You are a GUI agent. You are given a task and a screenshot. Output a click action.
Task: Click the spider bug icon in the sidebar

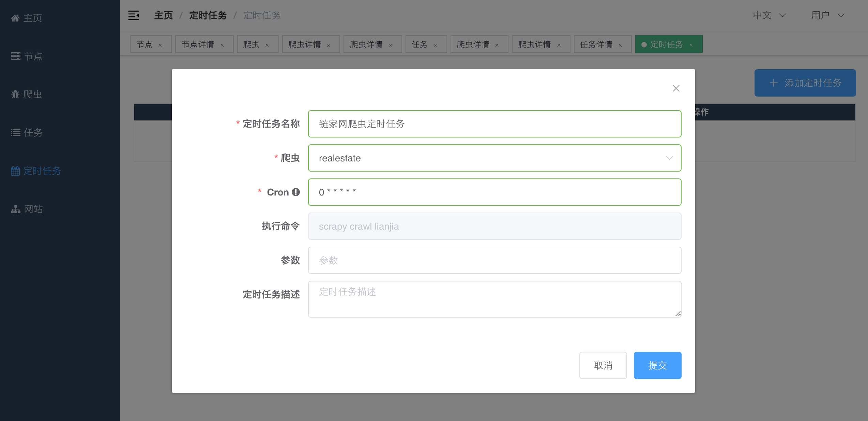coord(15,94)
